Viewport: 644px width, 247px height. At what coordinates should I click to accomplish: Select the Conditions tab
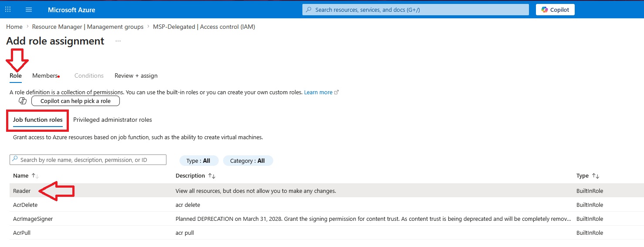coord(89,75)
